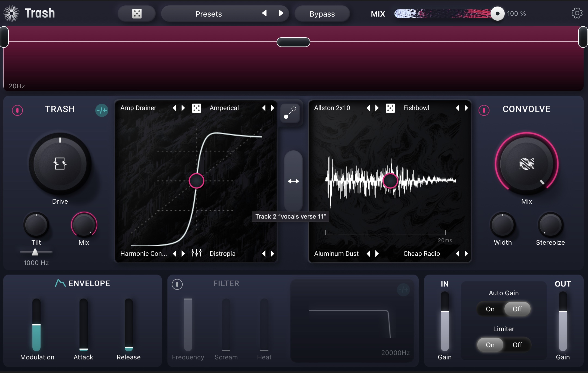Click the band split center handle

click(x=293, y=42)
